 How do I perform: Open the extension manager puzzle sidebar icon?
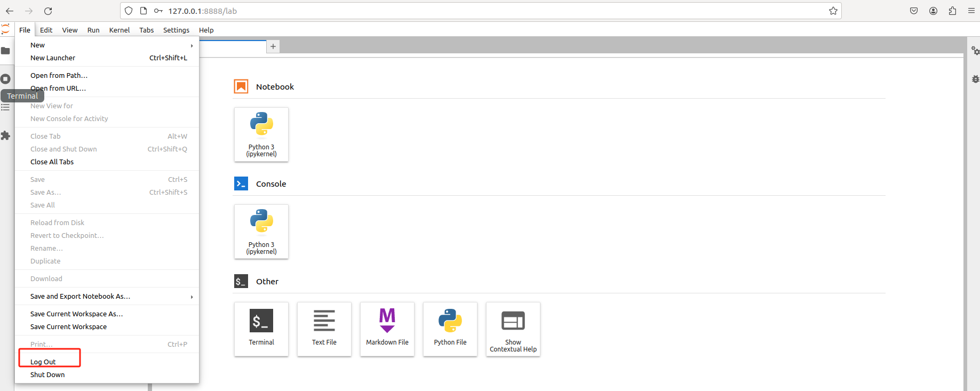click(x=5, y=135)
